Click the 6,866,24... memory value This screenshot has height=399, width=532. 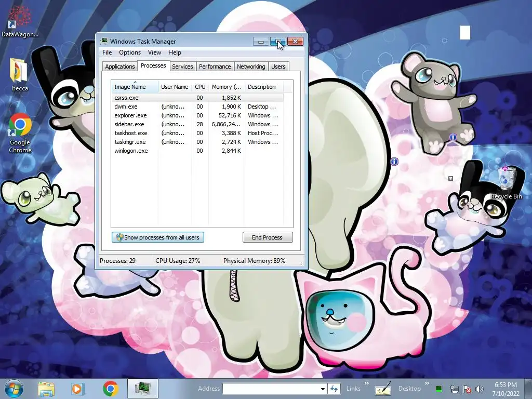[226, 124]
